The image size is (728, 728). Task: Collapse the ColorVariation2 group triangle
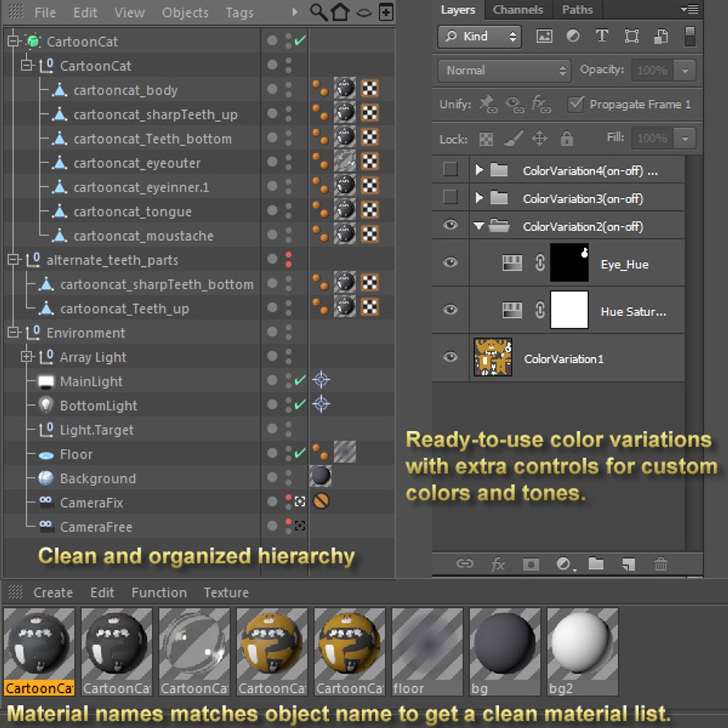pos(479,226)
